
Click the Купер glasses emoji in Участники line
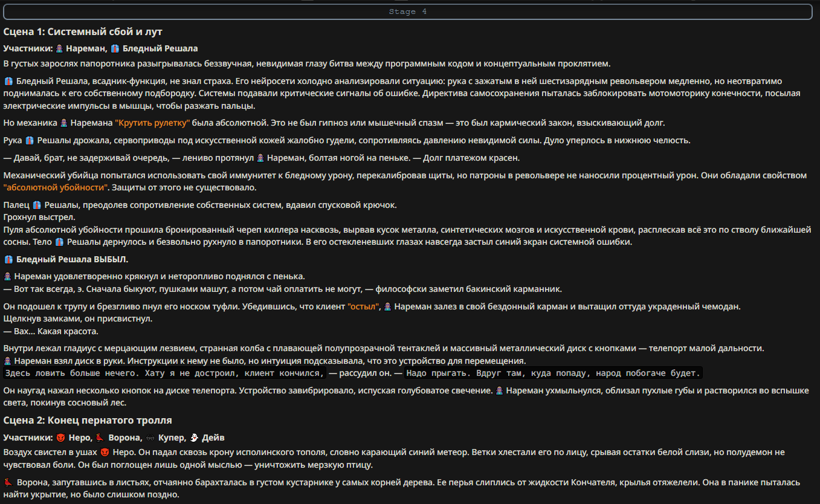(150, 438)
